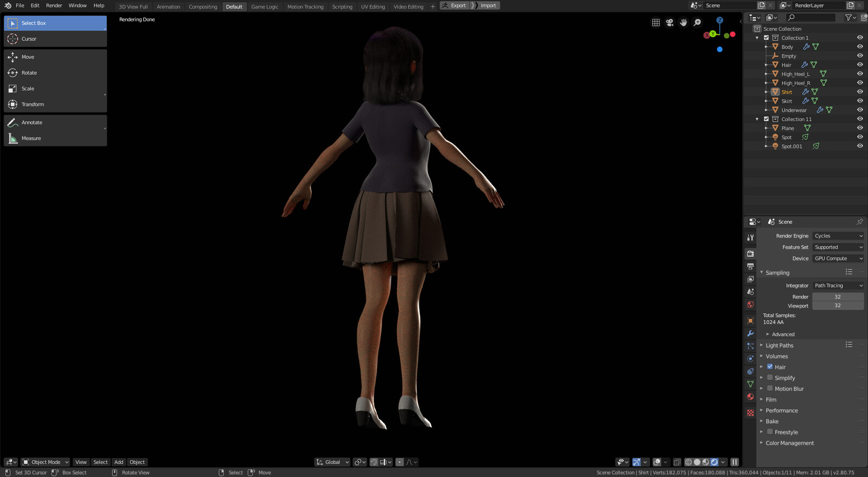Open the Integrator dropdown
This screenshot has width=868, height=477.
click(x=838, y=286)
